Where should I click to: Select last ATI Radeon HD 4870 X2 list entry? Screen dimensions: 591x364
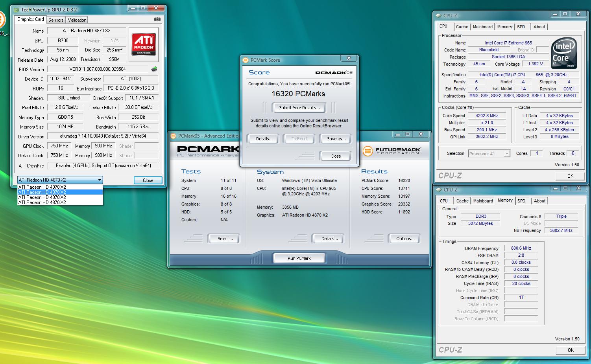tap(60, 202)
